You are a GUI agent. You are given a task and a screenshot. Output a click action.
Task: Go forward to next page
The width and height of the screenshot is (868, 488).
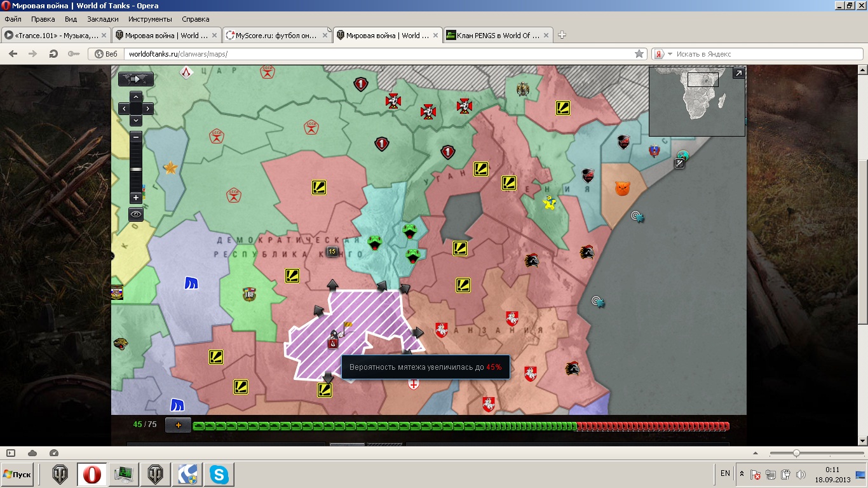tap(33, 54)
